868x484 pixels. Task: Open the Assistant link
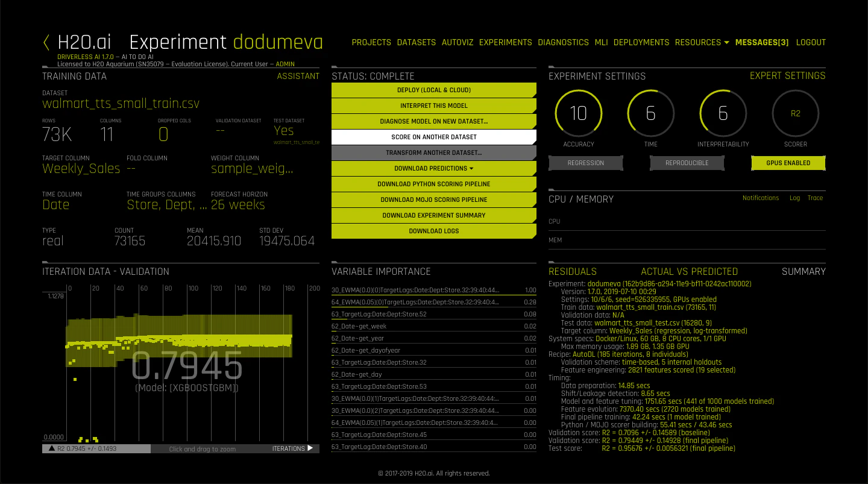298,76
